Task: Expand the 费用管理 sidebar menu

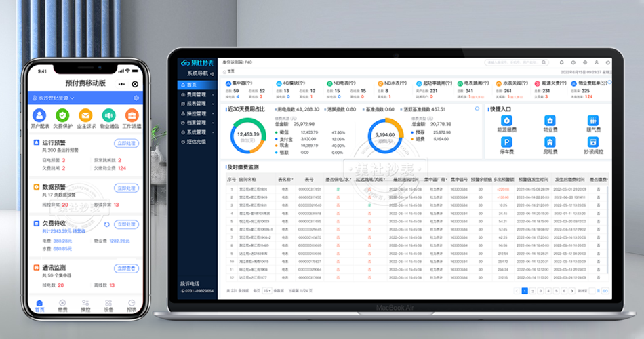Action: [x=196, y=94]
